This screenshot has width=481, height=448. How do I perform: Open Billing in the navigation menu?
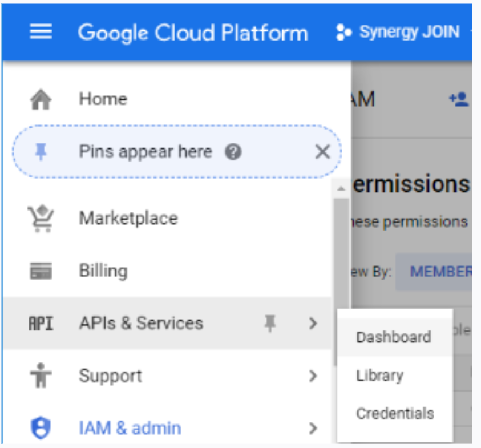[103, 271]
